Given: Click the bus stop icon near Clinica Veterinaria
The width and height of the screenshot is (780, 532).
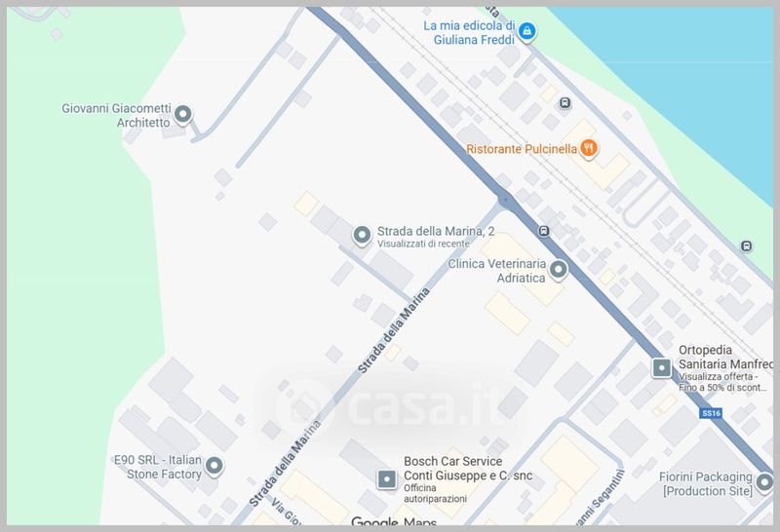Looking at the screenshot, I should (544, 231).
